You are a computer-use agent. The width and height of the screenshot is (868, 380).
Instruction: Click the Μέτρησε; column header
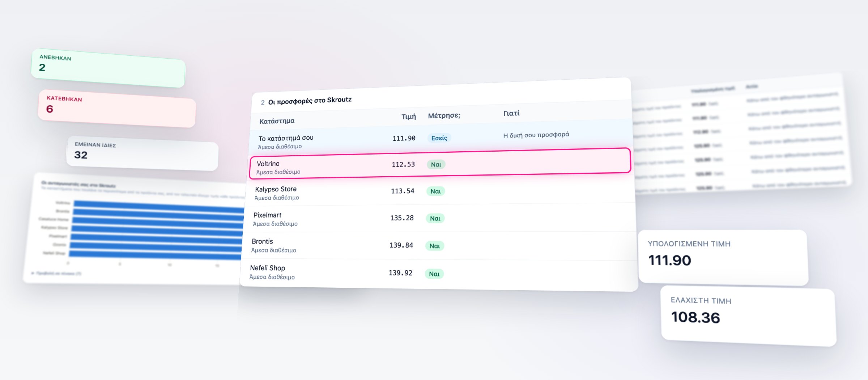[444, 115]
